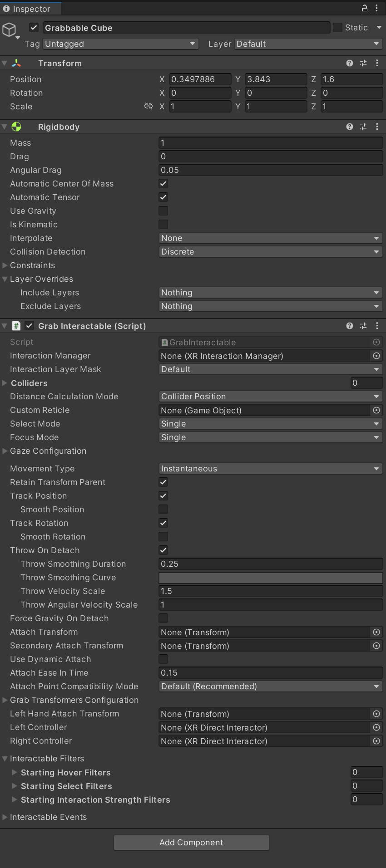
Task: Uncheck Retain Transform Parent
Action: click(163, 482)
